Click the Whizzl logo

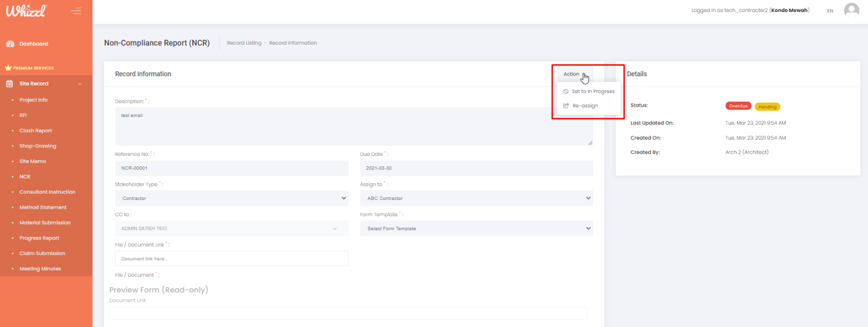26,10
